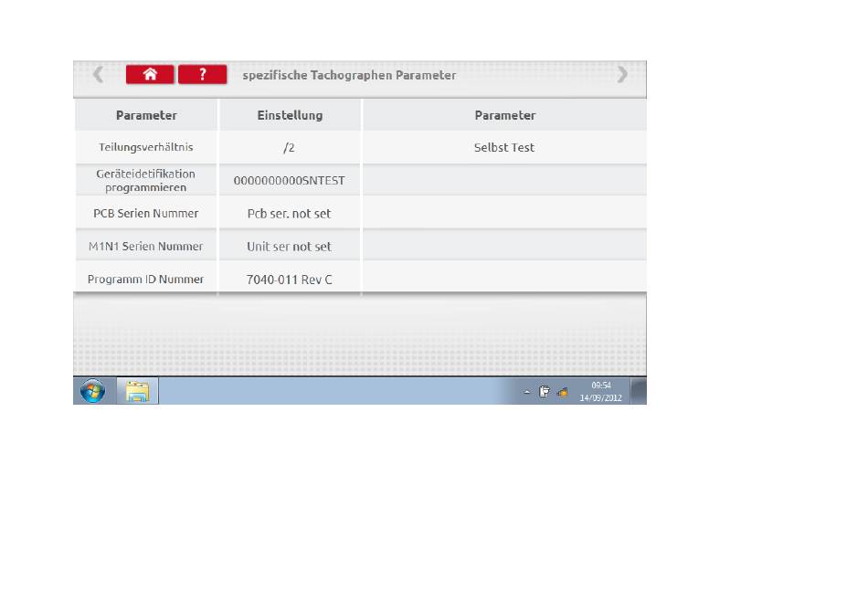Viewport: 868px width, 592px height.
Task: Click the spezifische Tachographen Parameter title
Action: [349, 75]
